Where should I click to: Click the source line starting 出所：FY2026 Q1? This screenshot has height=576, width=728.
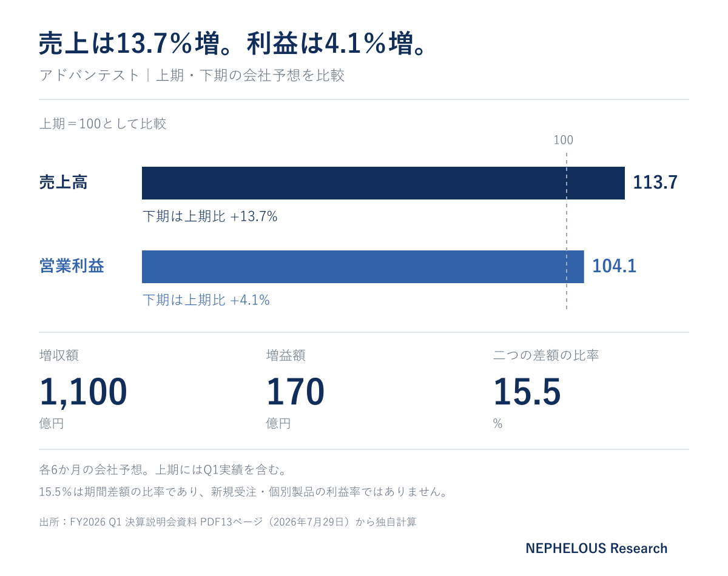(x=227, y=522)
